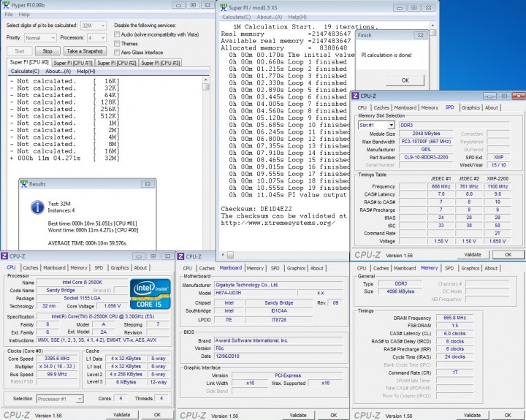Open SPD tab in CPU-Z CPU window

[99, 267]
